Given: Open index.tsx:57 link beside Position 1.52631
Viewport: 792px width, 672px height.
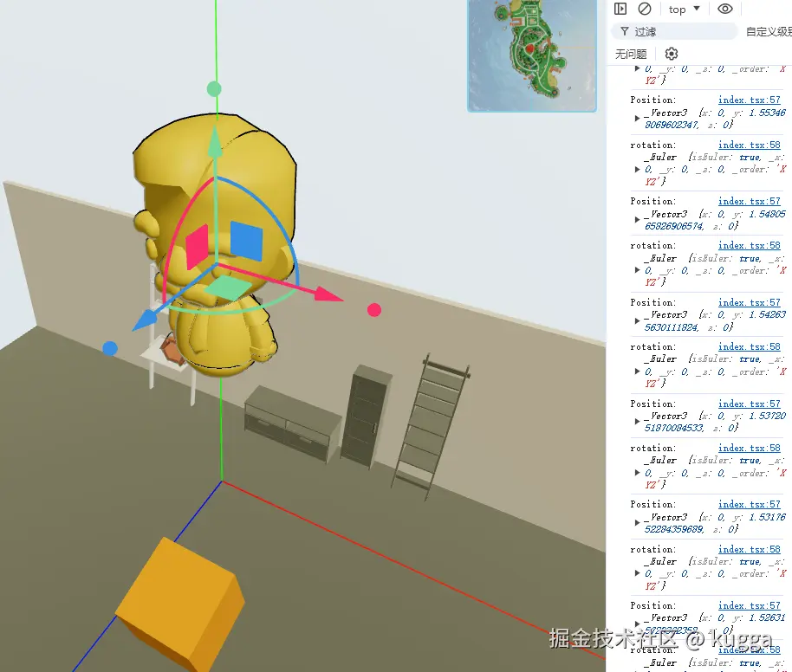Looking at the screenshot, I should [x=749, y=605].
